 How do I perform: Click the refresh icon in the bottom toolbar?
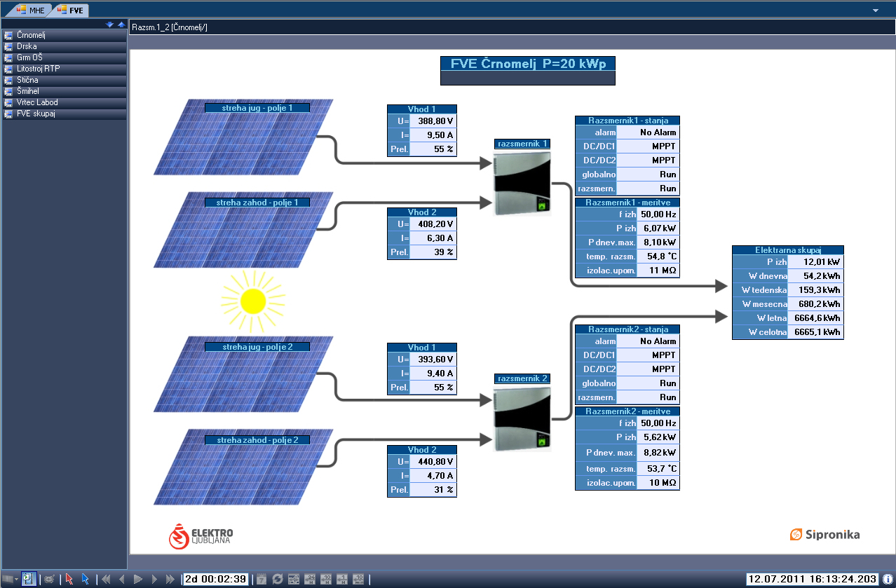277,579
